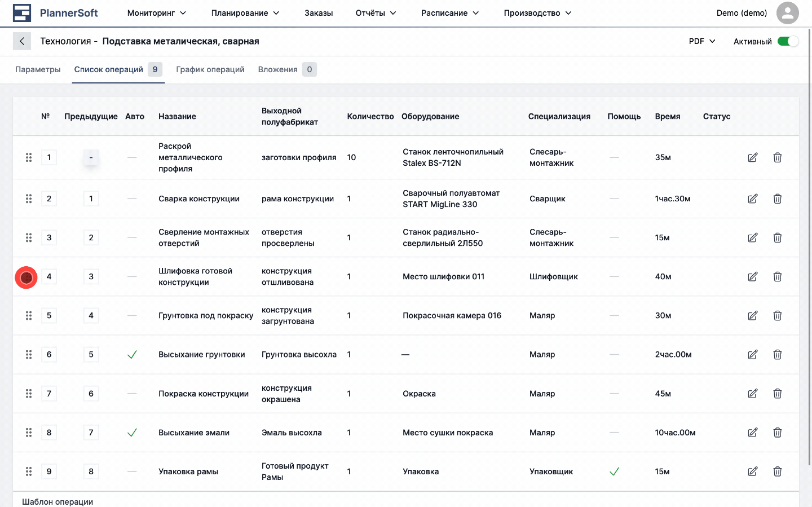Delete the Упаковка рамы operation

777,471
